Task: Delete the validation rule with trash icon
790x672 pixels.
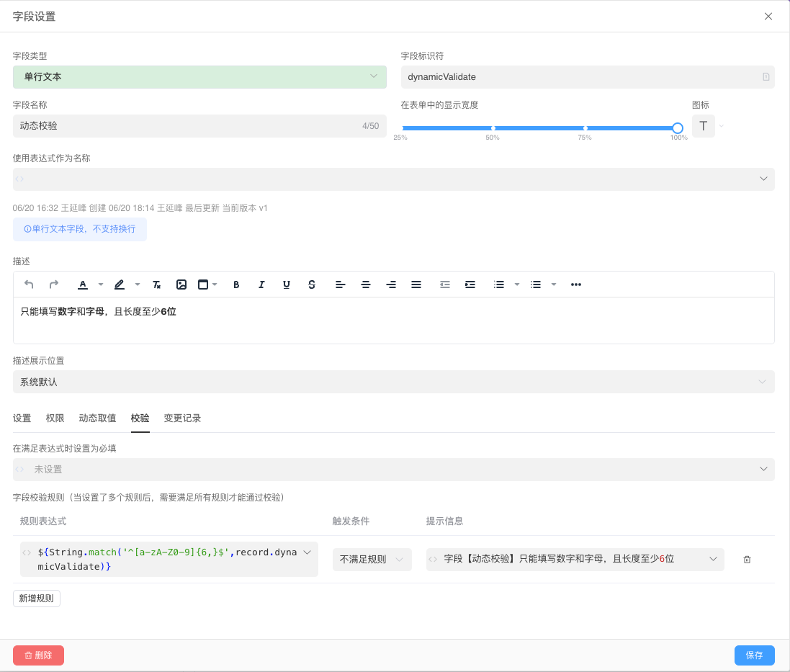Action: coord(747,560)
